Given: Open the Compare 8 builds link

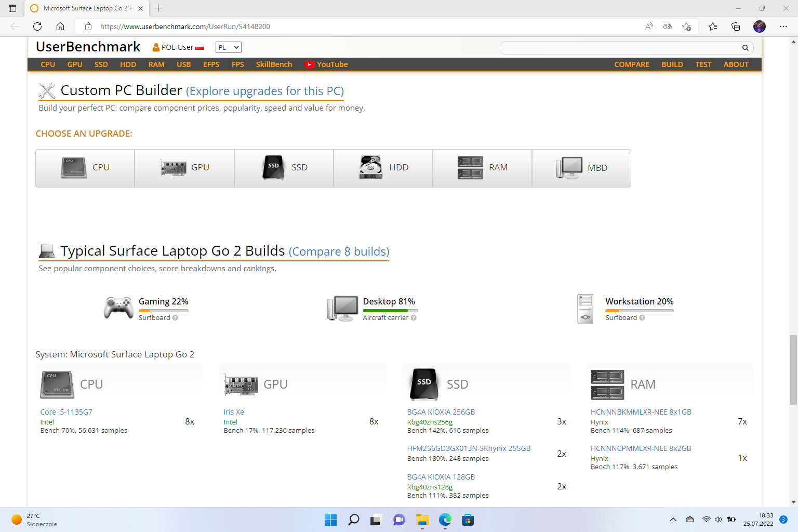Looking at the screenshot, I should tap(339, 252).
